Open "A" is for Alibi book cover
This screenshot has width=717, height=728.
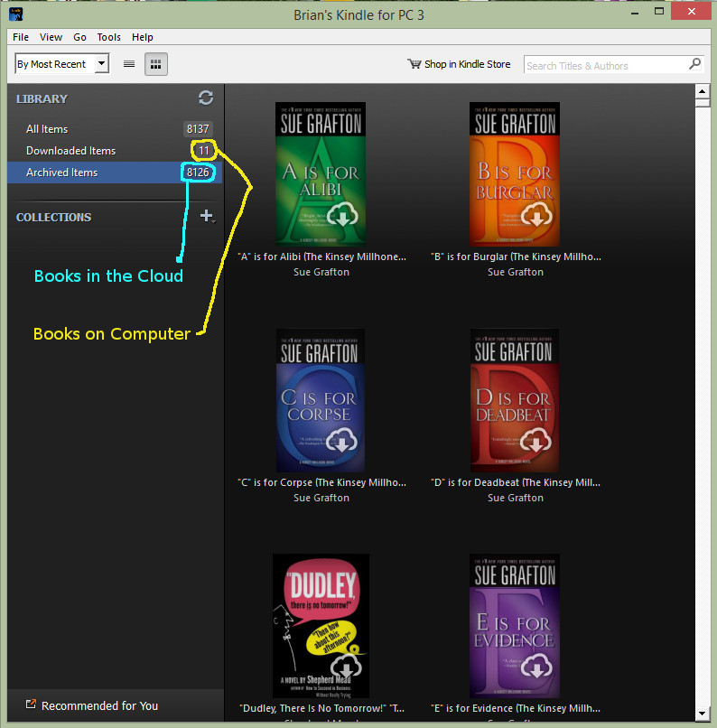pyautogui.click(x=321, y=174)
